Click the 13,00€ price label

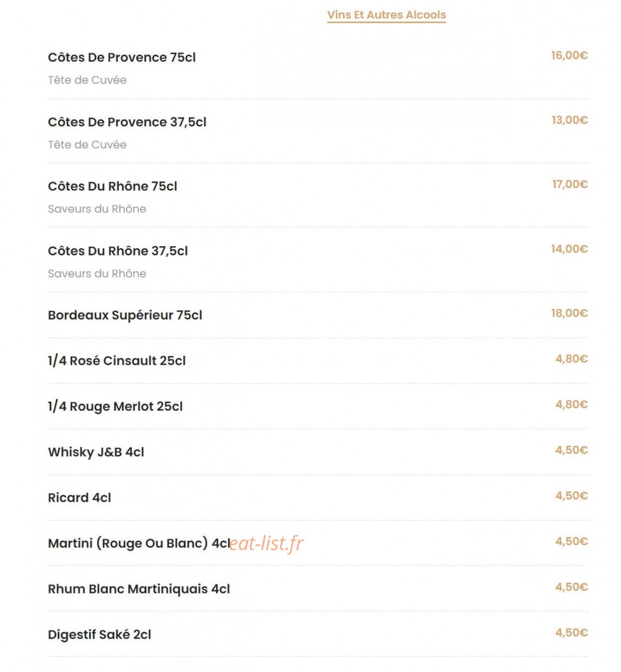tap(570, 120)
